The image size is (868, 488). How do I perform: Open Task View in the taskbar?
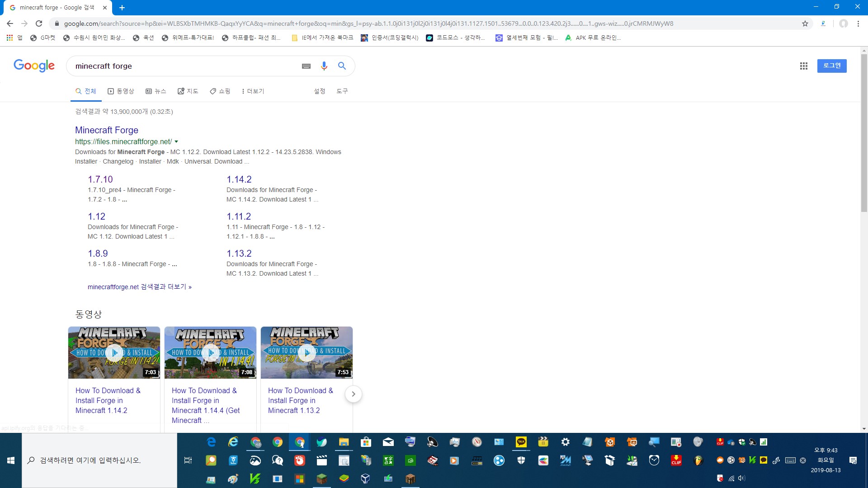pos(188,460)
